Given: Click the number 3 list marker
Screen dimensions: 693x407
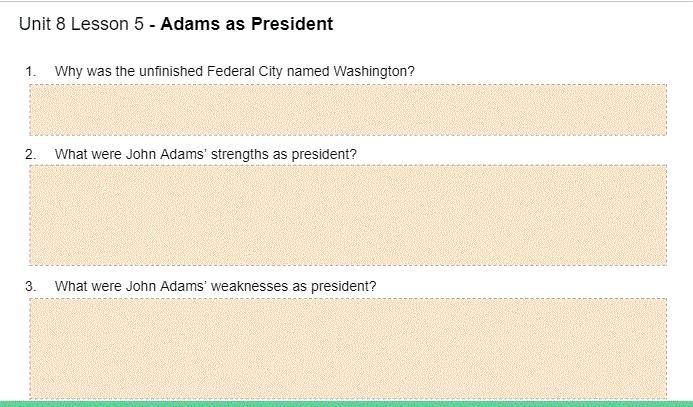Looking at the screenshot, I should click(31, 286).
